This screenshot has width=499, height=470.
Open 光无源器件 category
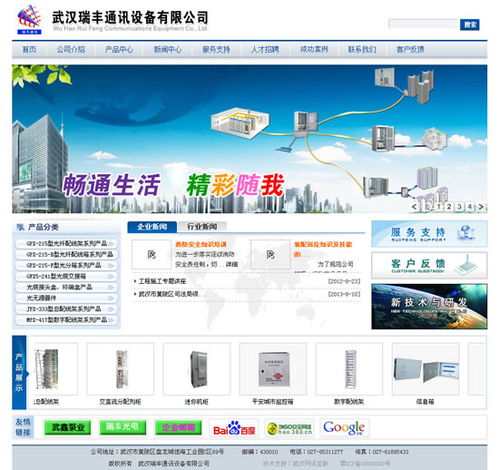pos(67,298)
